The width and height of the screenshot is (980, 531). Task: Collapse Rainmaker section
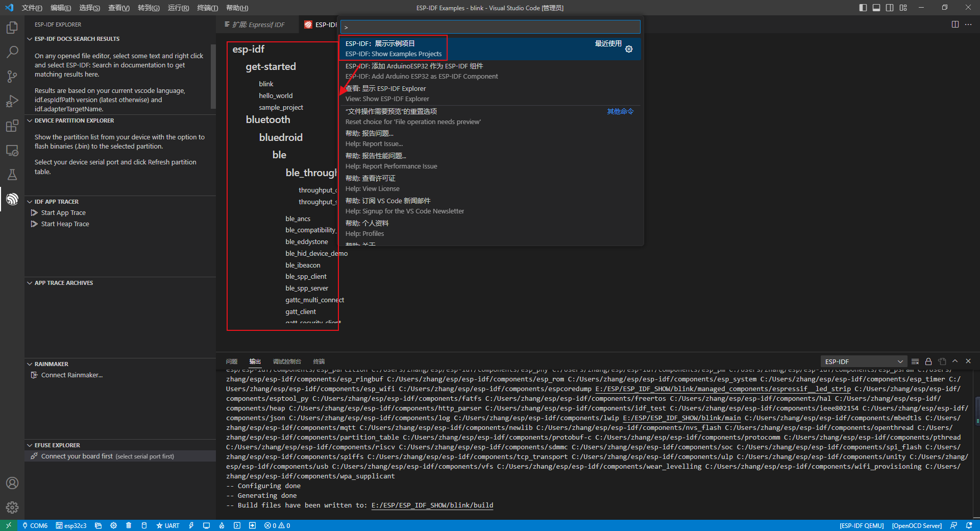tap(120, 364)
